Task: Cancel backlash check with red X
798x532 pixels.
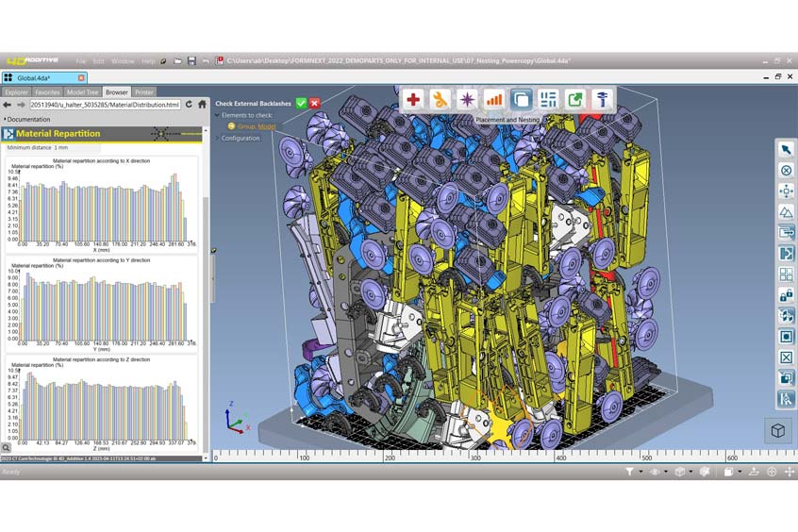Action: (314, 104)
